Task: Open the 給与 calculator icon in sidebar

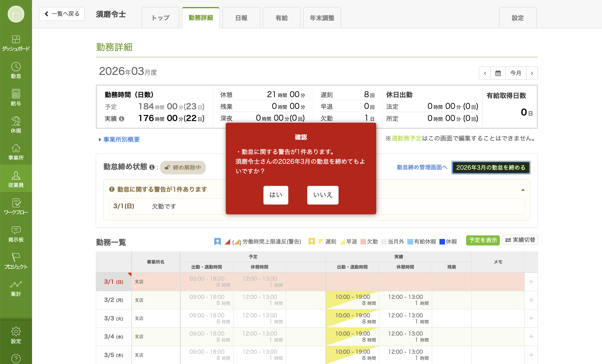Action: pyautogui.click(x=16, y=97)
